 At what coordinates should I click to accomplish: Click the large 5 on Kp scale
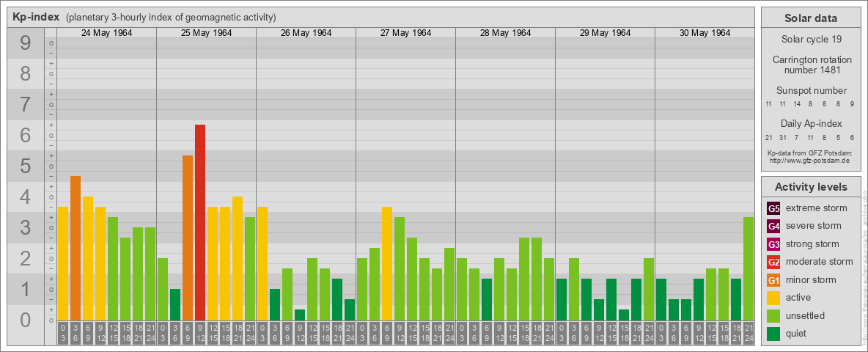point(26,166)
